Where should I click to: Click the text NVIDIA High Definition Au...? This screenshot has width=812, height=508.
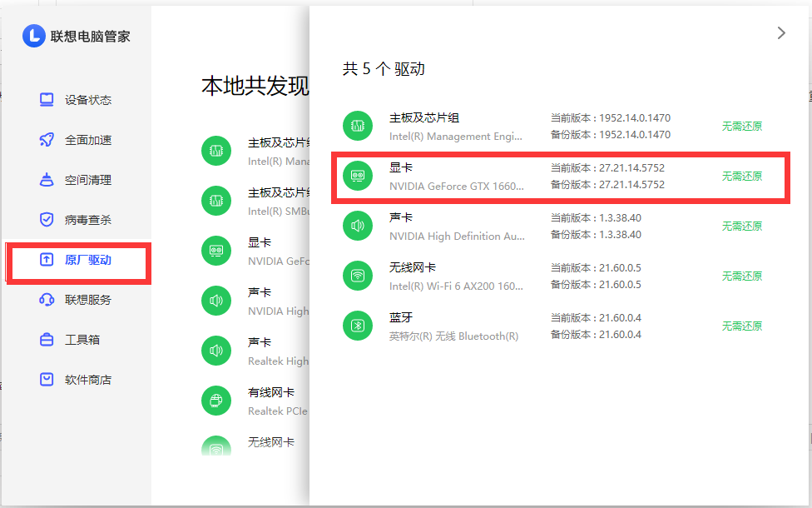457,237
